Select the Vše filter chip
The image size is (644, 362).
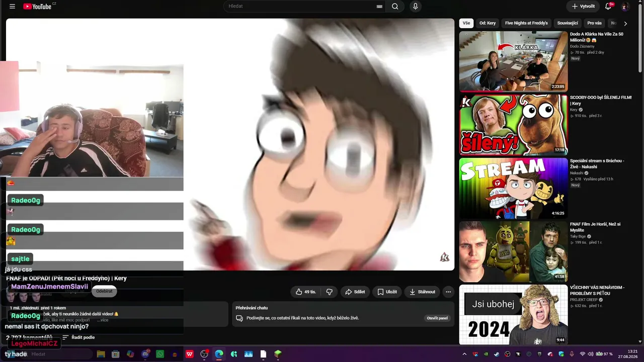[466, 23]
